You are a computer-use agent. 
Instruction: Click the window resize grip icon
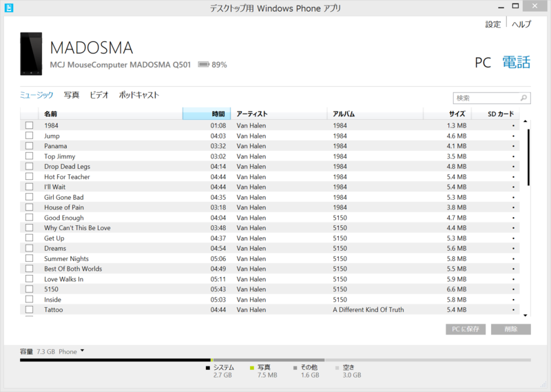[x=543, y=384]
